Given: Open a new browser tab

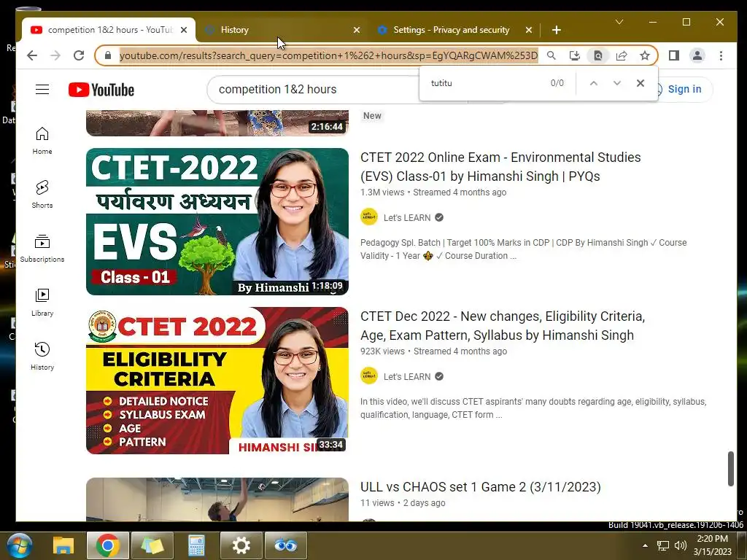Looking at the screenshot, I should (556, 30).
